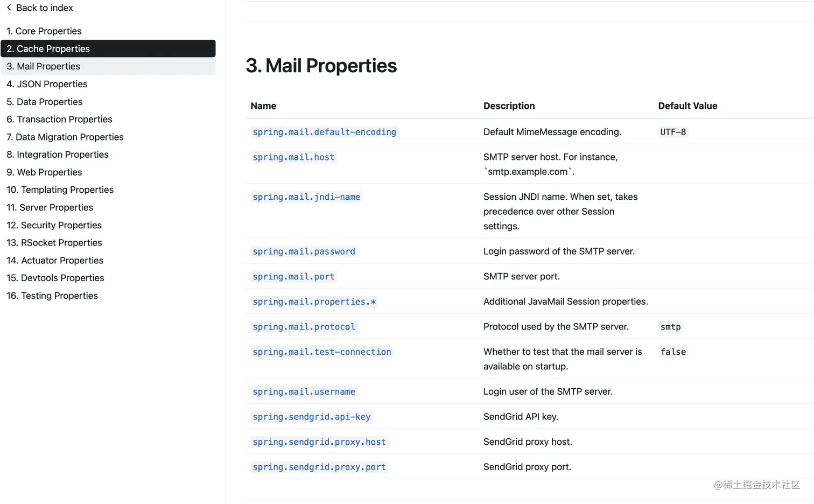Follow the spring.mail.jndi-name link
Screen dimensions: 814x504
point(306,197)
